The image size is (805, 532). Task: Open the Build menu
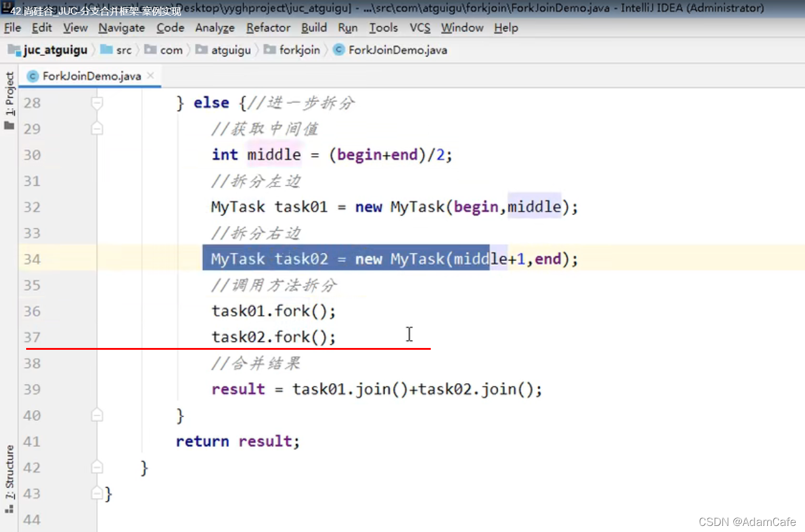[x=314, y=28]
